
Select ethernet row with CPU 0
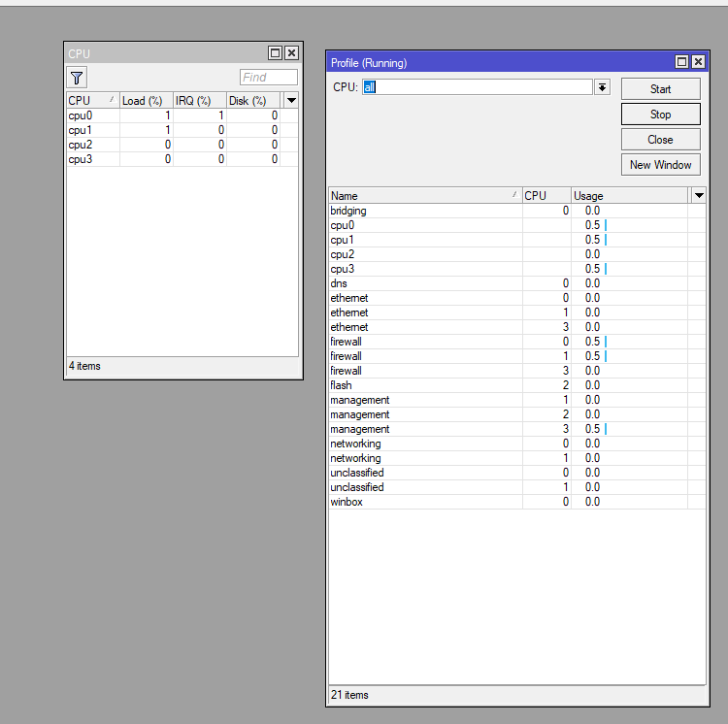tap(517, 298)
